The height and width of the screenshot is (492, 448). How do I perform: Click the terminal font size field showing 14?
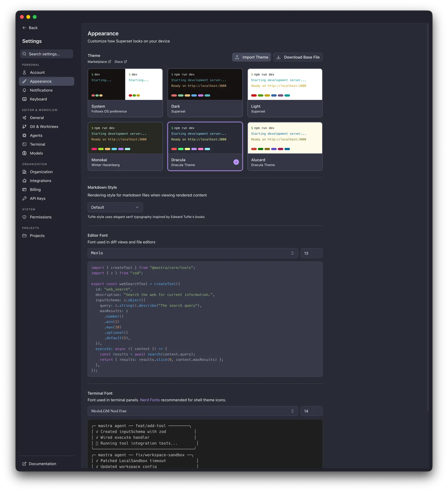(311, 411)
